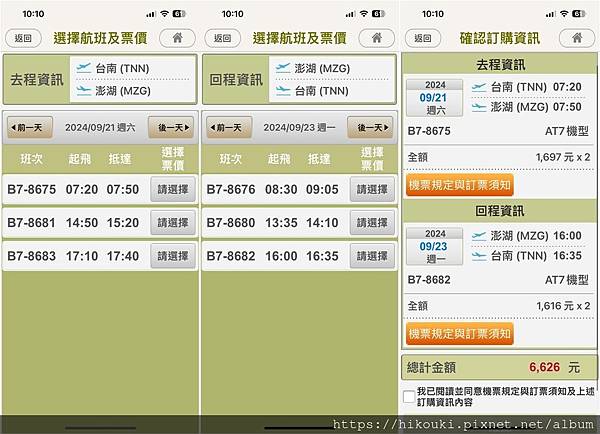Select fare for flight B7-8675
The width and height of the screenshot is (600, 434).
(x=173, y=189)
